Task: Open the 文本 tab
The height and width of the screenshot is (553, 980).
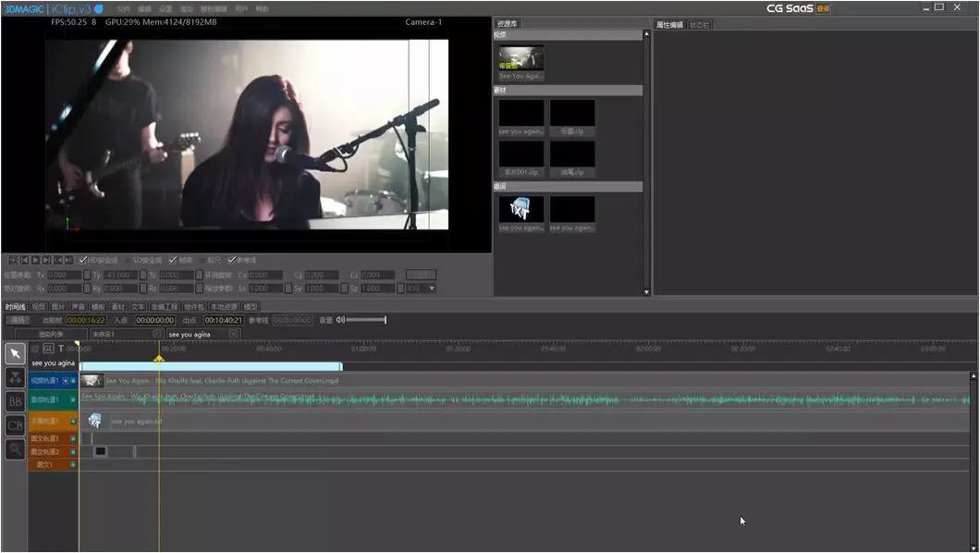Action: 138,307
